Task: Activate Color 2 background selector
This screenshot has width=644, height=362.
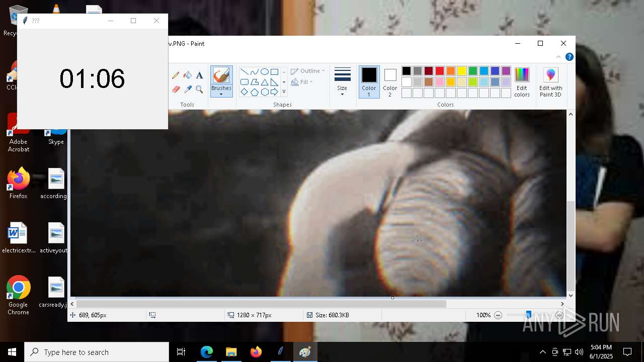Action: (x=390, y=82)
